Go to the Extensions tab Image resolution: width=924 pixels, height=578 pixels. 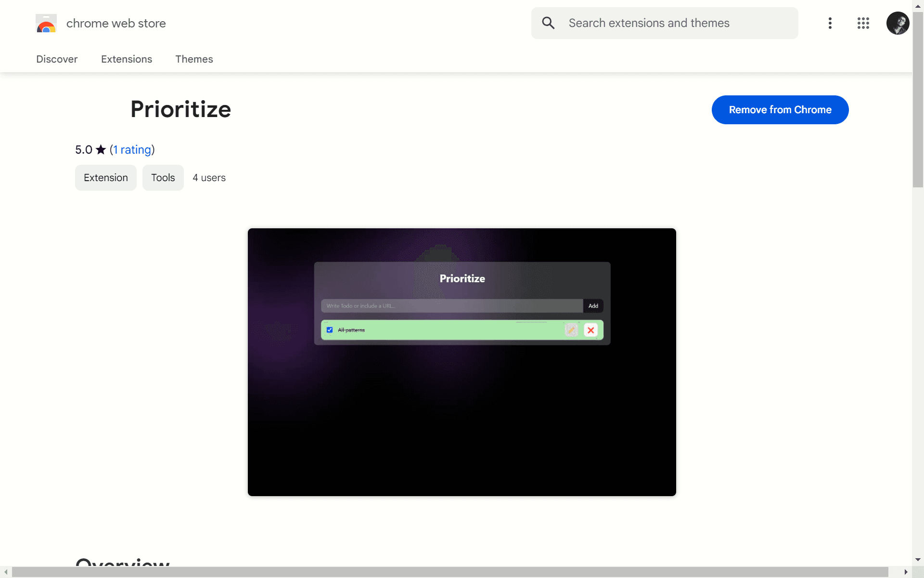pyautogui.click(x=127, y=59)
